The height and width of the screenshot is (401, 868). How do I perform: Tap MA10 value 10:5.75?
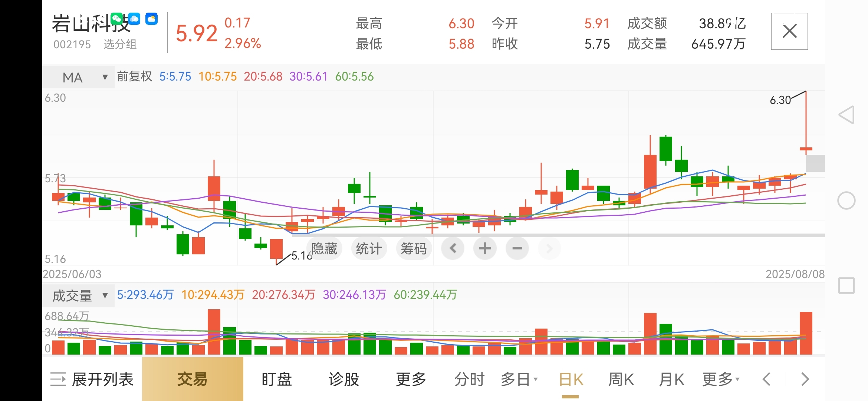pos(217,76)
